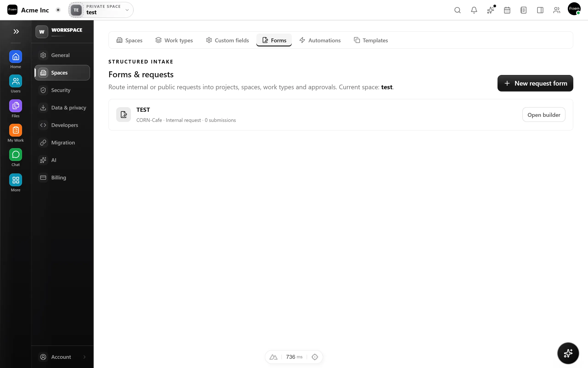
Task: Open the notebook icon in top bar
Action: coord(523,10)
